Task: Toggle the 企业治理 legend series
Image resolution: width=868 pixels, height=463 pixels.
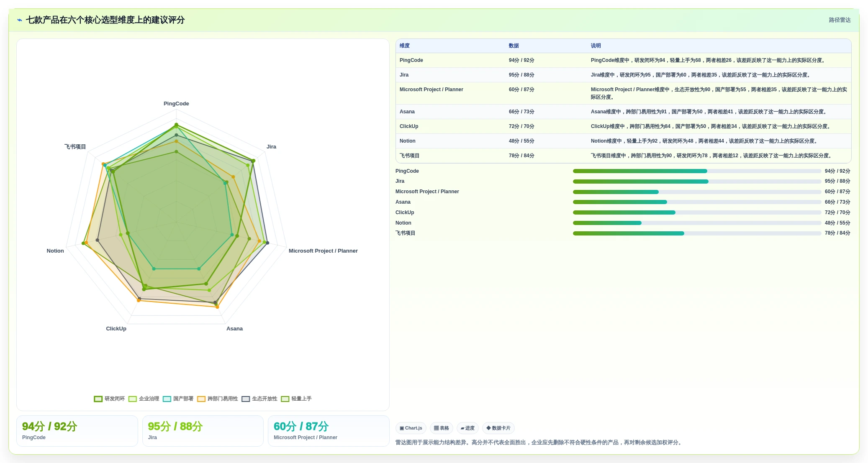Action: pos(144,399)
